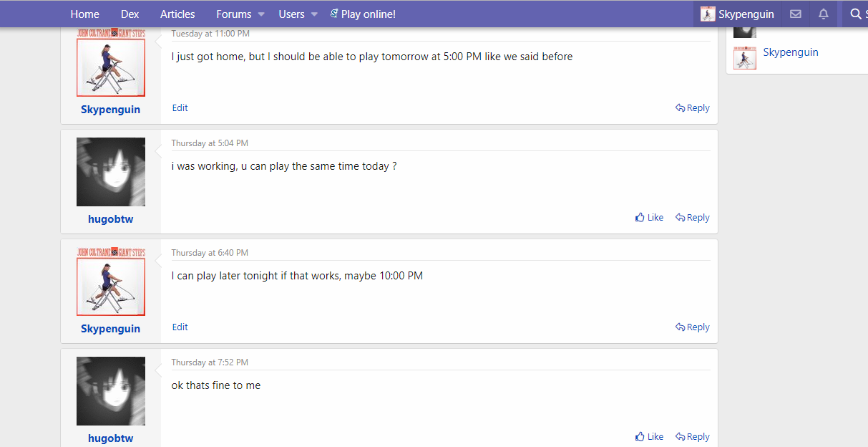The height and width of the screenshot is (447, 868).
Task: Open the Articles menu item
Action: coord(177,14)
